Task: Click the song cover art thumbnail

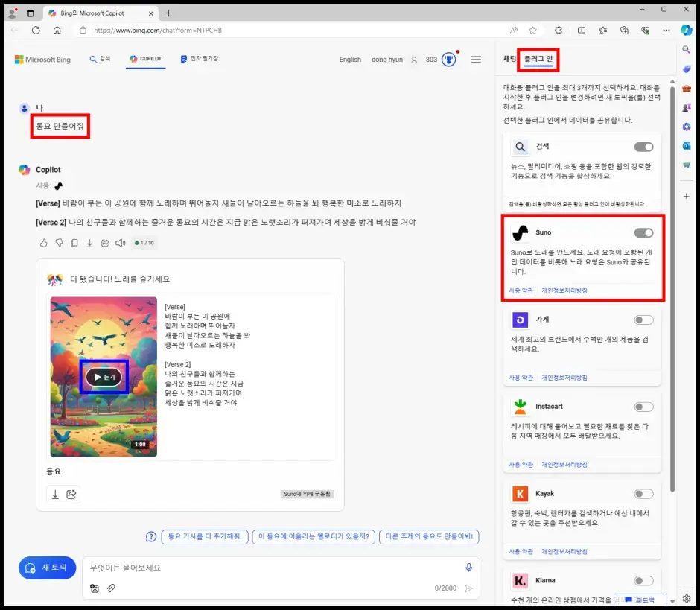Action: (104, 377)
